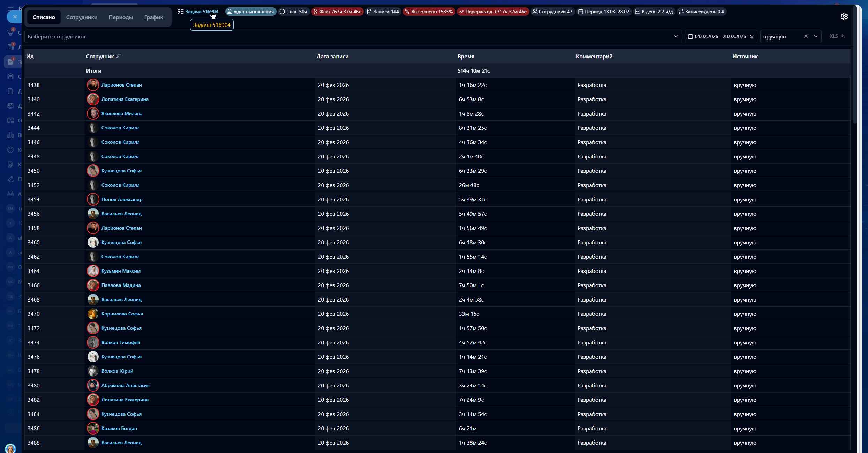Clear the date range filter

[x=752, y=37]
